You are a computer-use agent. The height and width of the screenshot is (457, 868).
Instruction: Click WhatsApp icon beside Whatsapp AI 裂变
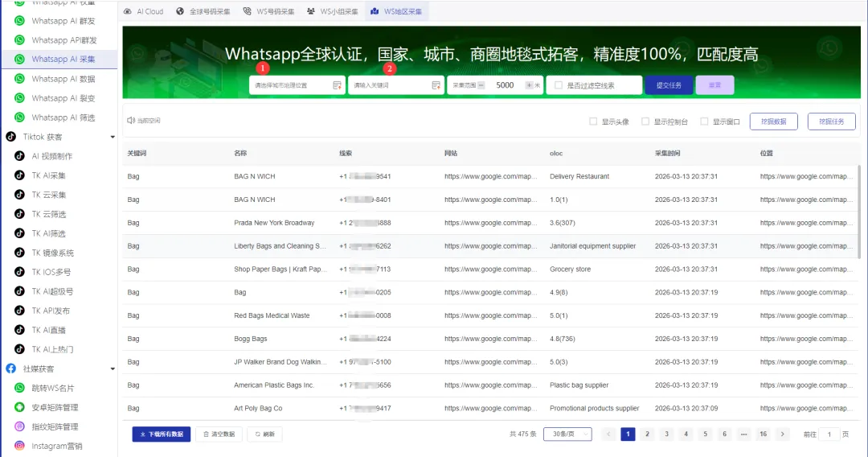19,98
